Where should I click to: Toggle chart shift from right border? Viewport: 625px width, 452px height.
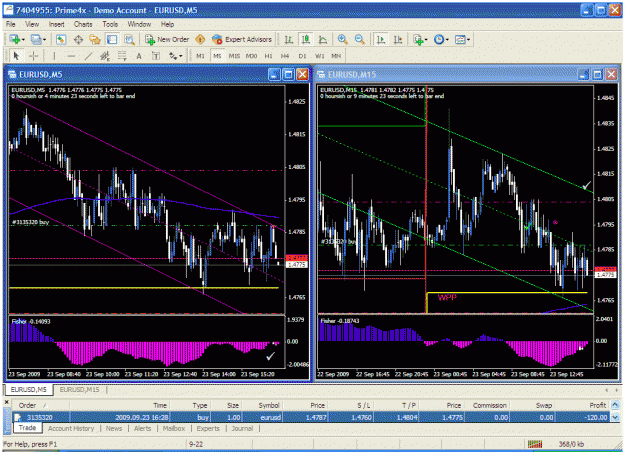[398, 39]
